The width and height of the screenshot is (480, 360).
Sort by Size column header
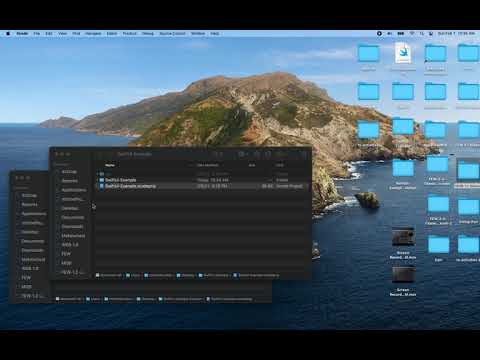click(252, 165)
